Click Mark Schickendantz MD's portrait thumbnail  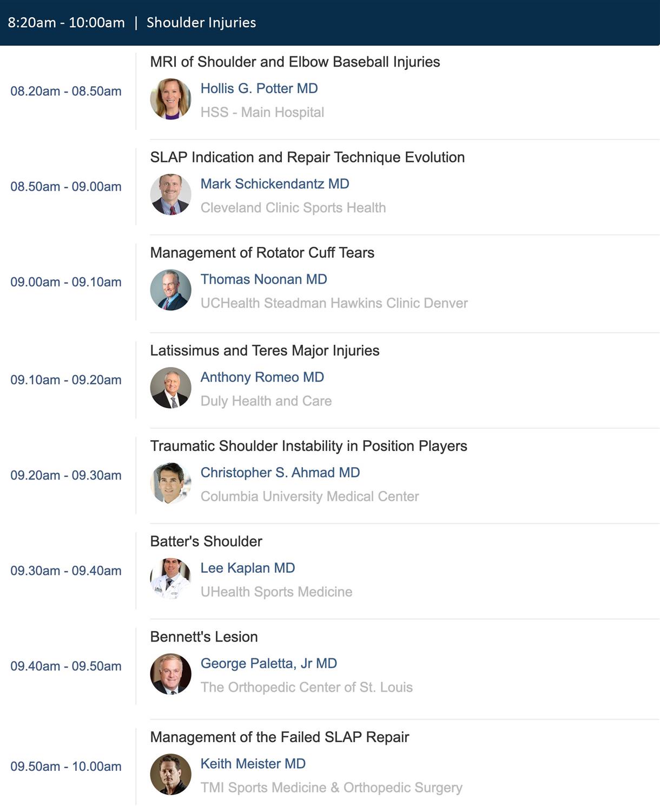pos(170,194)
